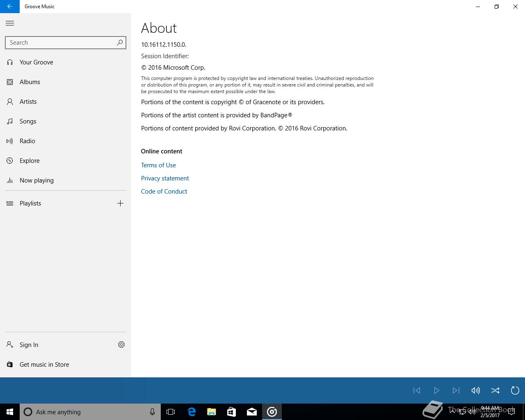Viewport: 525px width, 420px height.
Task: Open Task View from taskbar
Action: pos(171,412)
